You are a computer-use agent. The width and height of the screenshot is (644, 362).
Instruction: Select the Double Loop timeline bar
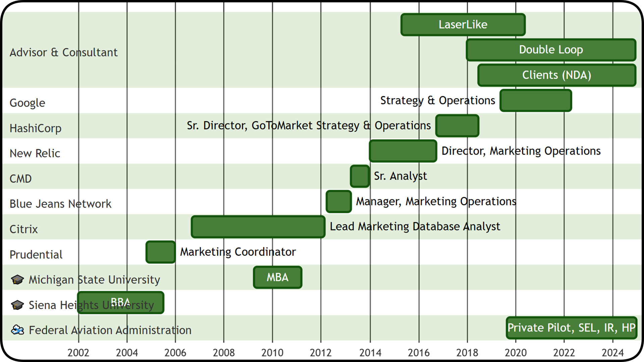coord(551,50)
